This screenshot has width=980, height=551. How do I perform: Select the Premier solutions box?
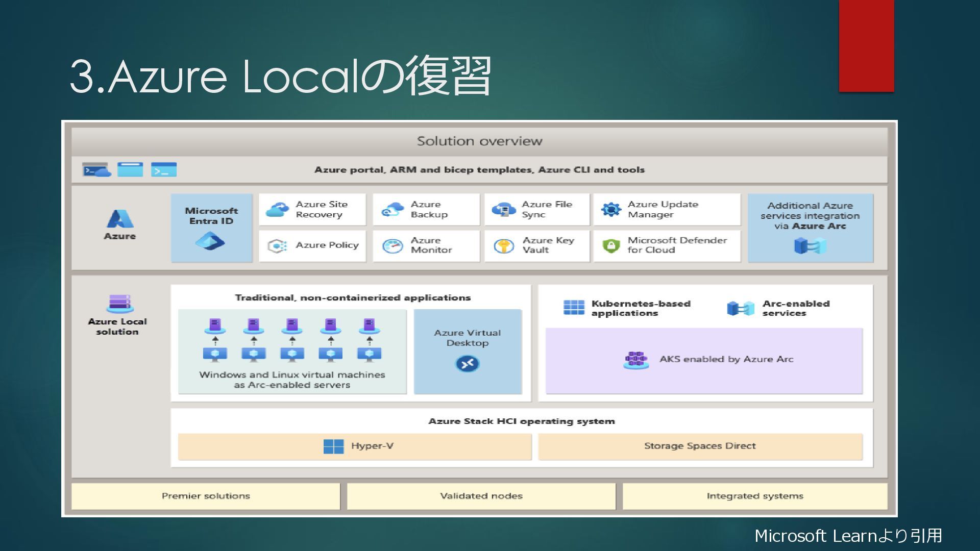(x=206, y=496)
